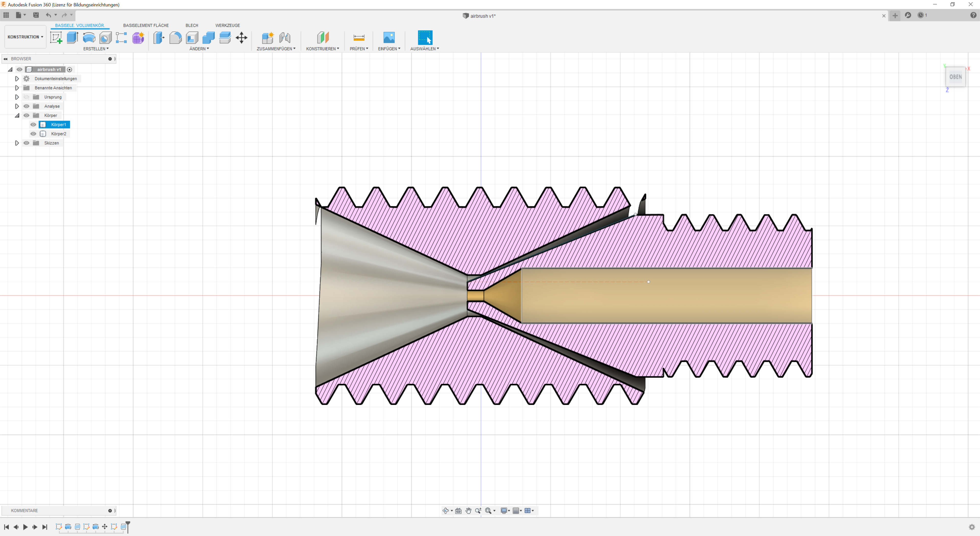This screenshot has width=980, height=536.
Task: Open the KONSTRUKTION workspace dropdown
Action: (25, 37)
